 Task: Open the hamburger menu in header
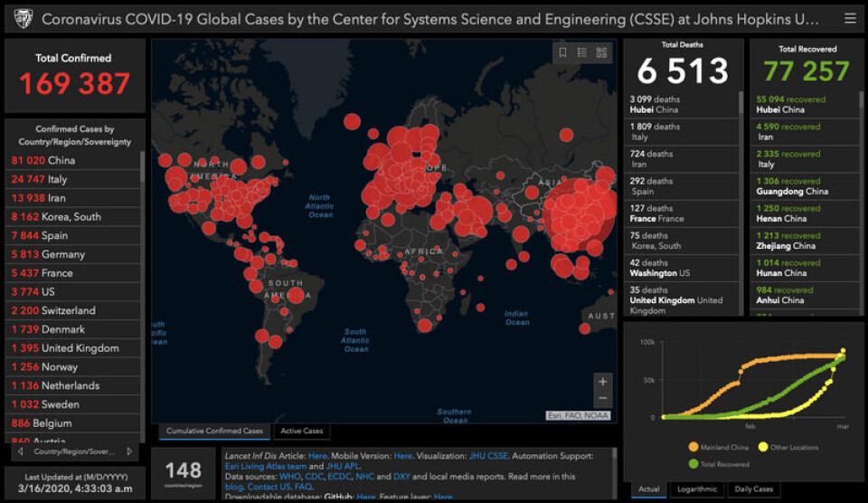[x=849, y=18]
